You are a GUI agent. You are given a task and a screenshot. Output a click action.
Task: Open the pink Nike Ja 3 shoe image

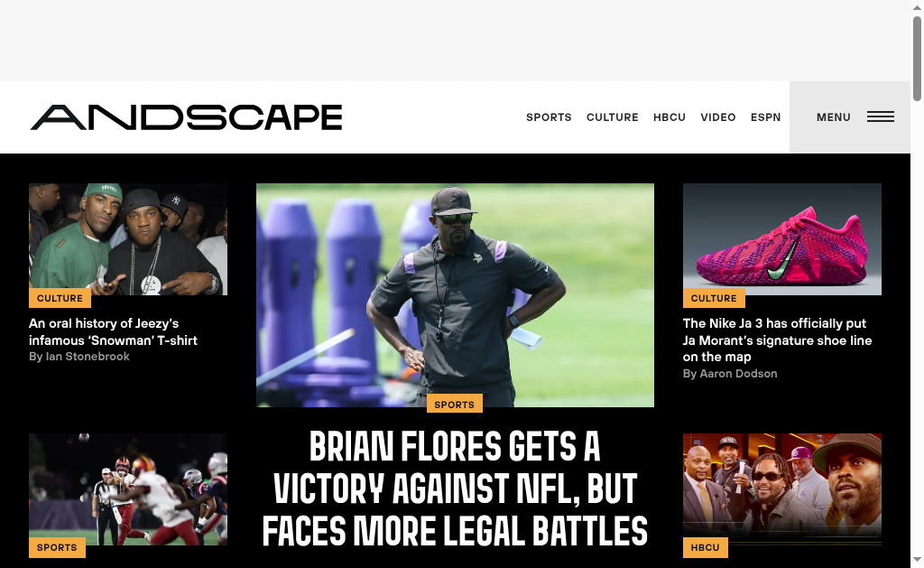(782, 239)
